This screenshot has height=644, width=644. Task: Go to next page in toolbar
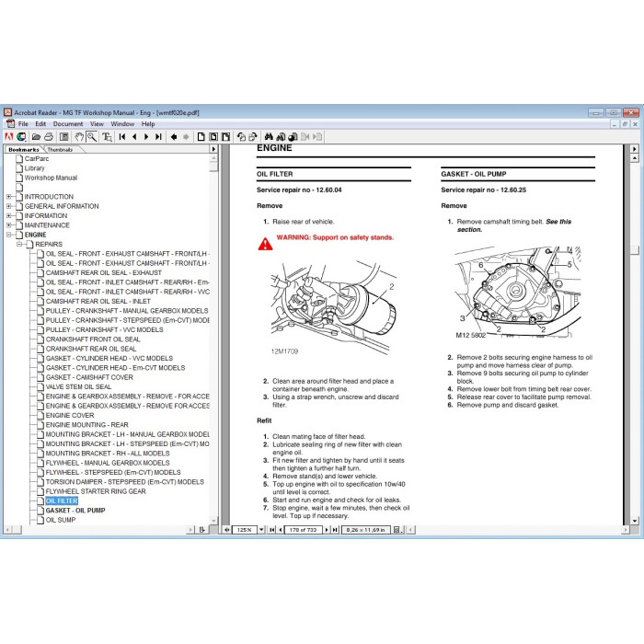tap(146, 137)
